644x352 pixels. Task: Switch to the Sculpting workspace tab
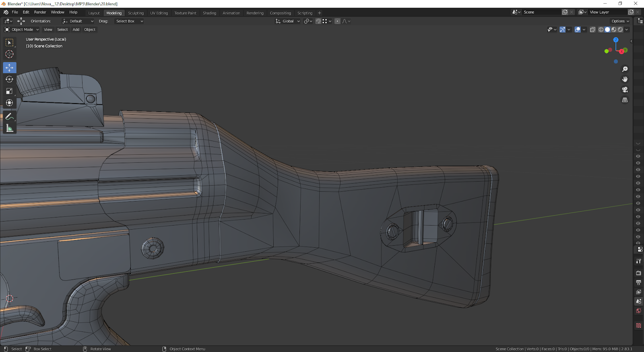tap(136, 13)
